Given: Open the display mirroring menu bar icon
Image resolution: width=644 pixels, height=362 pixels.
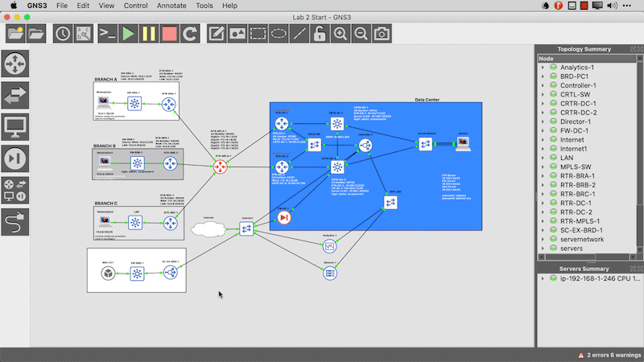Looking at the screenshot, I should [x=597, y=6].
